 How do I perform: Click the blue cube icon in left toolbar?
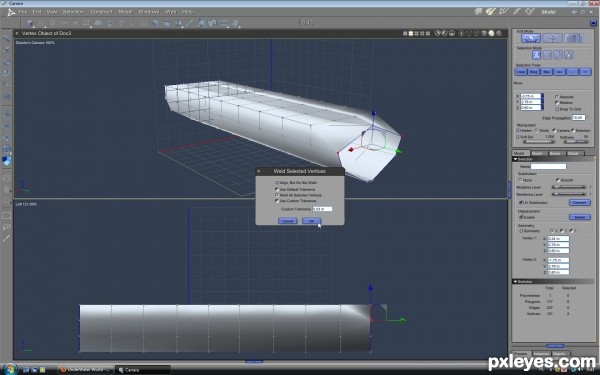(7, 161)
